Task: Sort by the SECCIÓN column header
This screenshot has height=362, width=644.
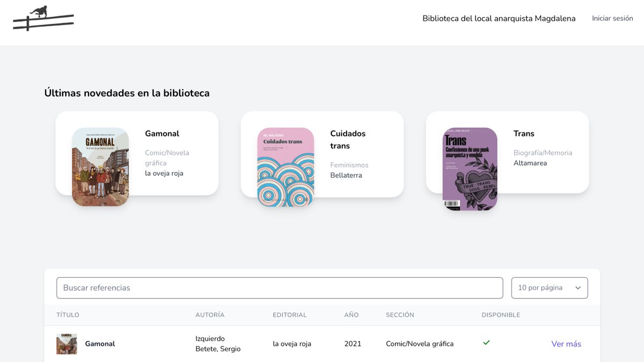Action: coord(400,315)
